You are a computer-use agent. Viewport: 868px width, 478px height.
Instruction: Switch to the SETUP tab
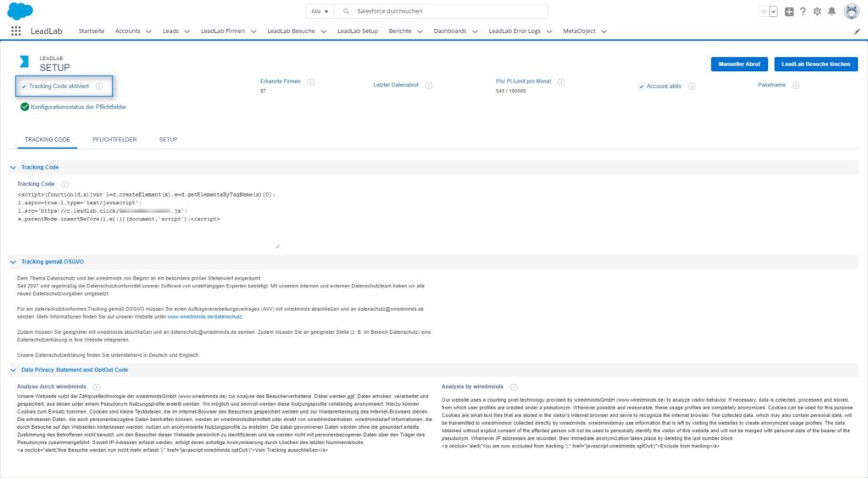coord(169,140)
